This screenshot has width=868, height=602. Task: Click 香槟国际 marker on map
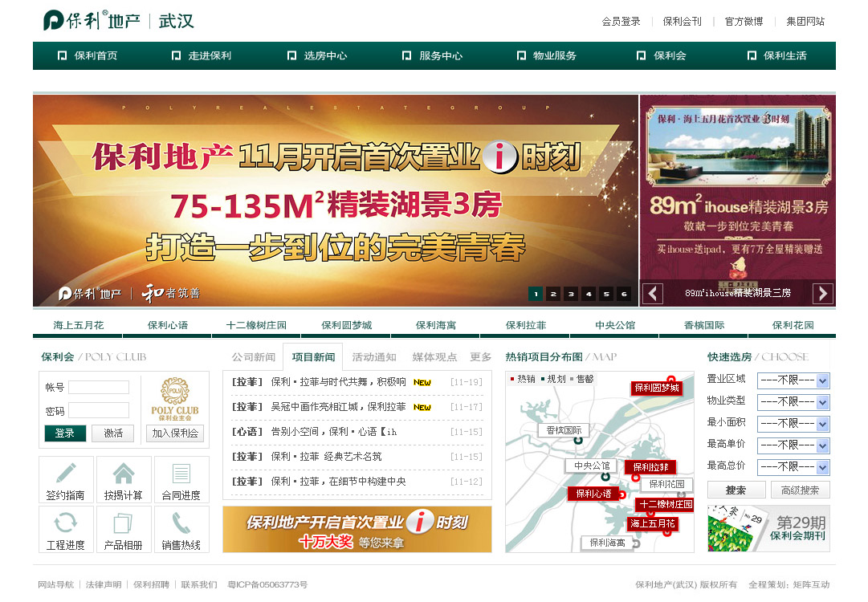click(564, 430)
